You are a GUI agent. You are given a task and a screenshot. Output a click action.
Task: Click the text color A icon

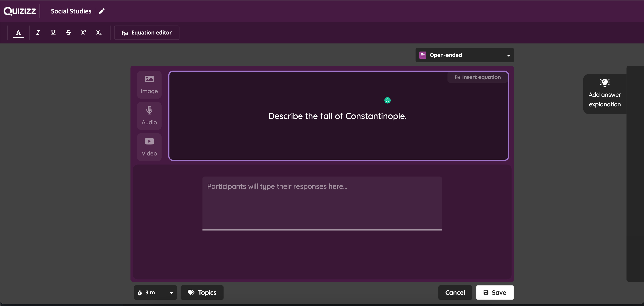coord(18,32)
